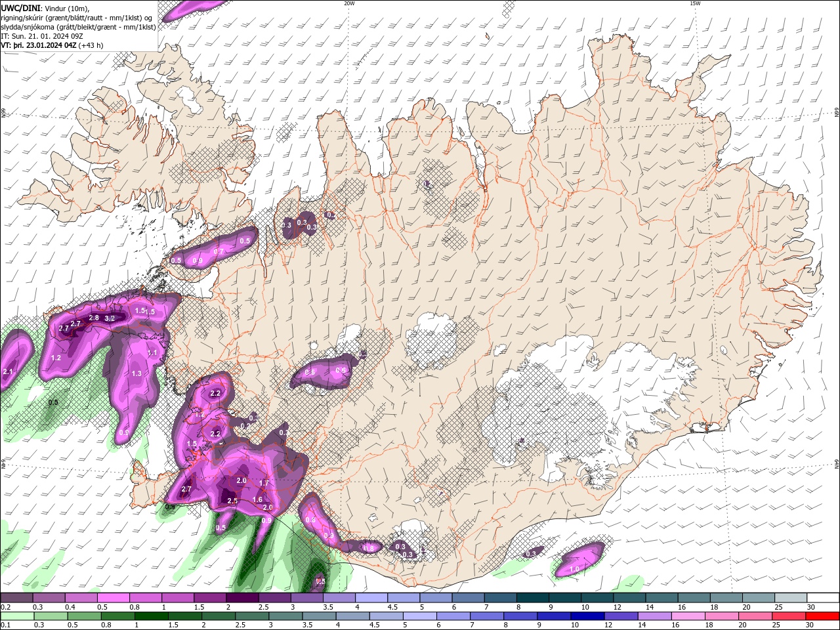
Task: Click the 1.3 snowfall value on the map
Action: [x=136, y=373]
